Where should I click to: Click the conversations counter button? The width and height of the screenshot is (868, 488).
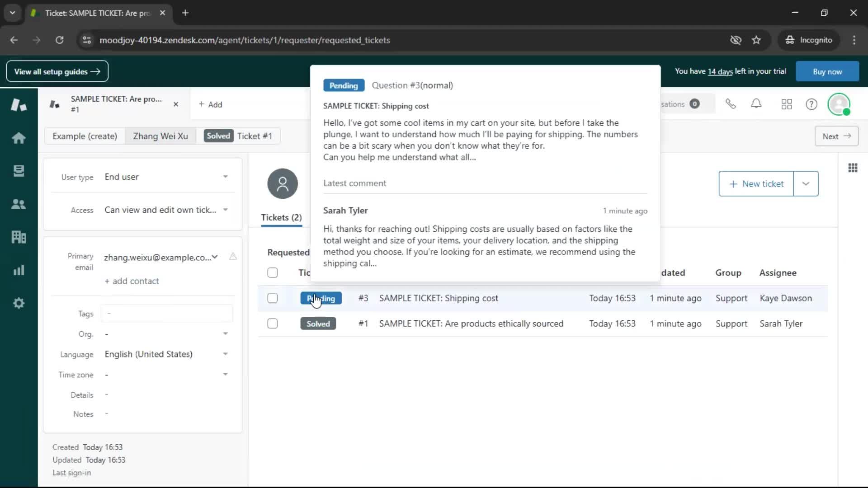687,104
